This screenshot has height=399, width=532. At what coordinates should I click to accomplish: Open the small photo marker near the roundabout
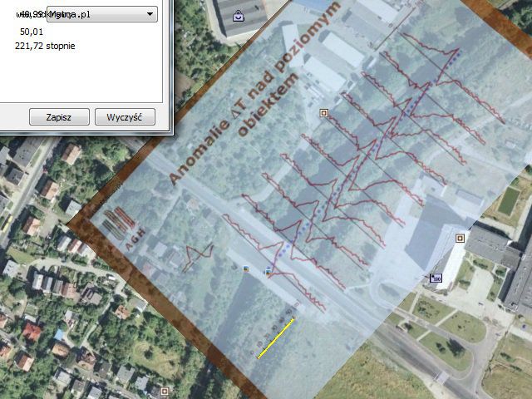(x=436, y=279)
